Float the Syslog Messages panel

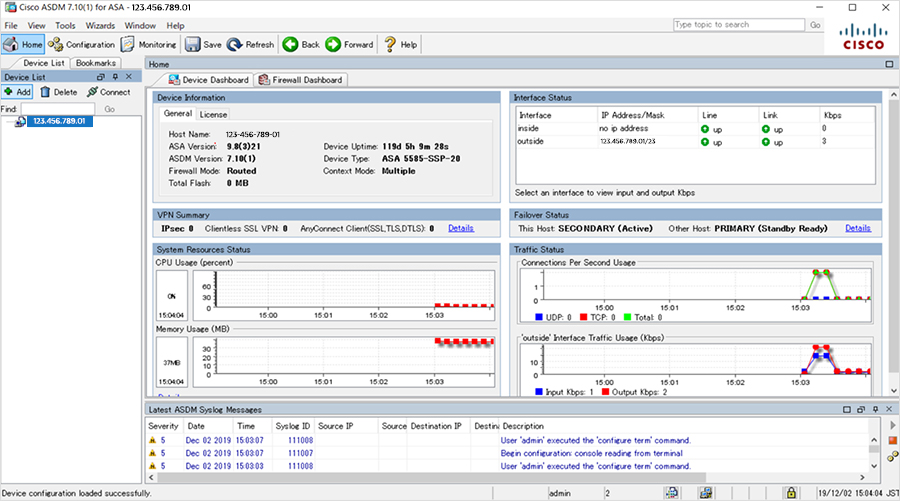[x=861, y=409]
